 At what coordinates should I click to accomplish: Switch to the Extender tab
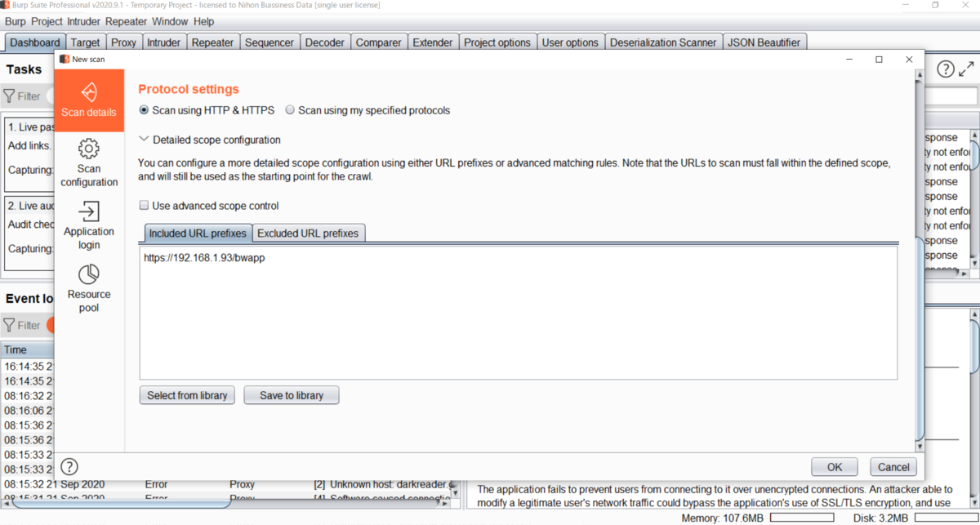coord(433,42)
